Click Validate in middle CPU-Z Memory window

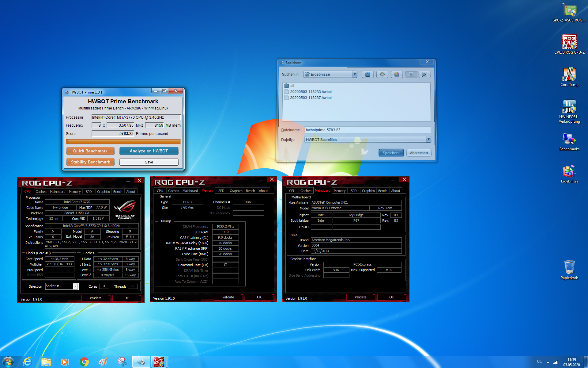(x=228, y=297)
